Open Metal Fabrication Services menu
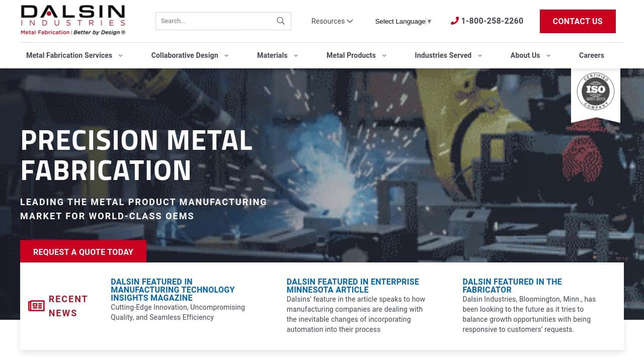 pyautogui.click(x=69, y=55)
